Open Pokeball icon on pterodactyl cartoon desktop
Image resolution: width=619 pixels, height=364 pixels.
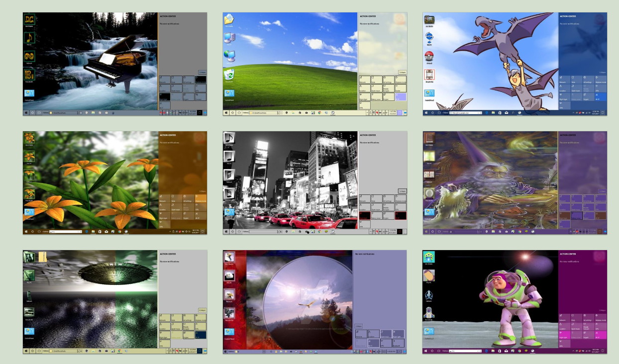(x=429, y=55)
